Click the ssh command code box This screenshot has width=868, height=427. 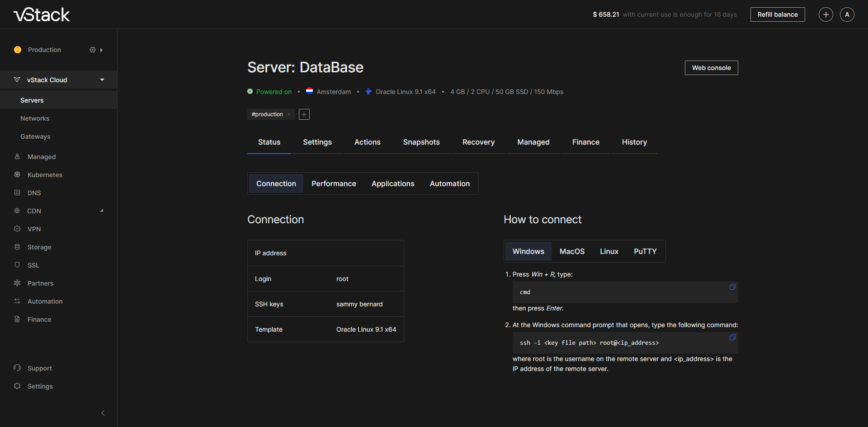(625, 343)
